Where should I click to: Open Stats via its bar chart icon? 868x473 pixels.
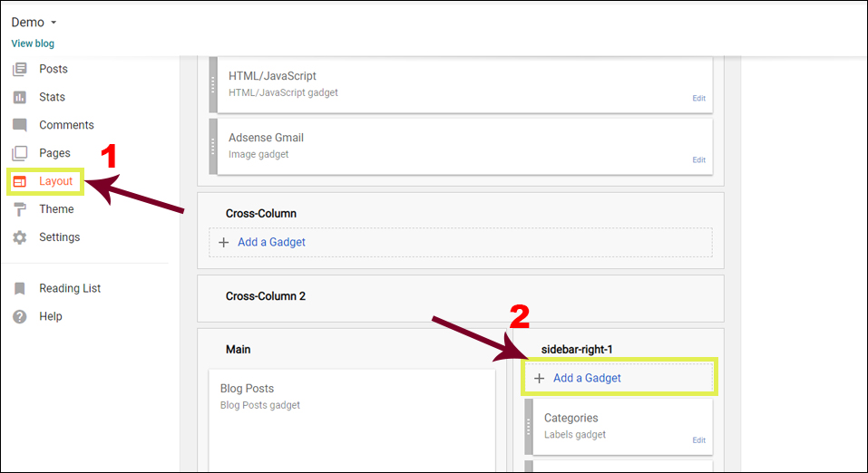(x=20, y=97)
